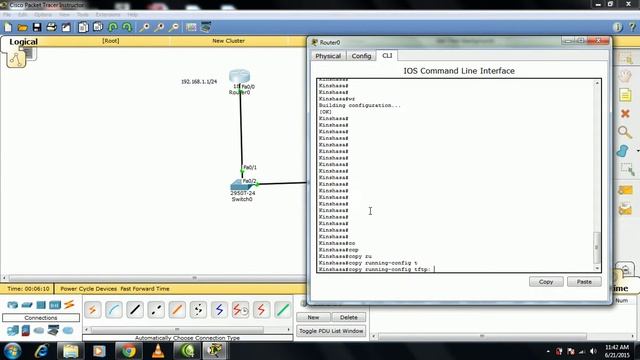Select the Add Complex PDU envelope tool

click(625, 209)
